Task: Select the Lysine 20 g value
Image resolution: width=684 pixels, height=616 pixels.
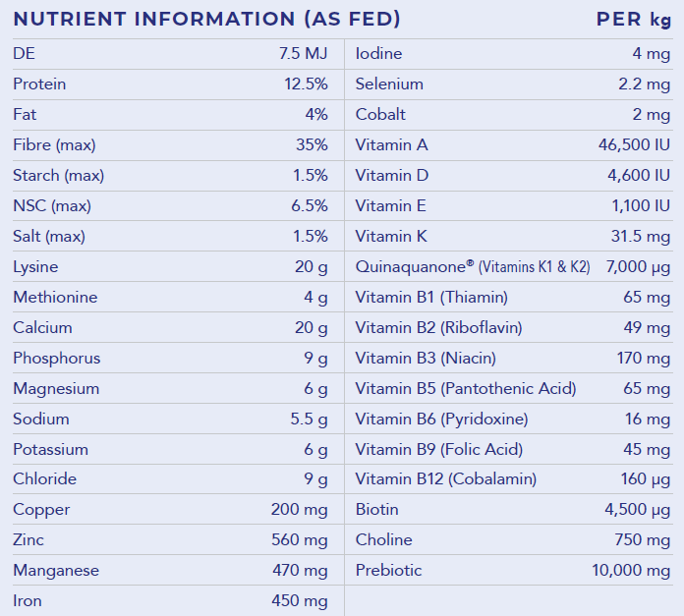Action: (x=311, y=267)
